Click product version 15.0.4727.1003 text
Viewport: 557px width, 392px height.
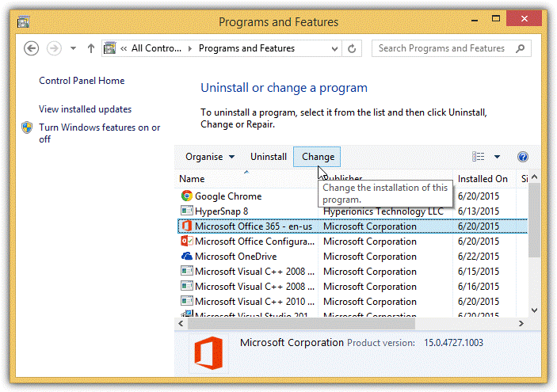coord(453,343)
